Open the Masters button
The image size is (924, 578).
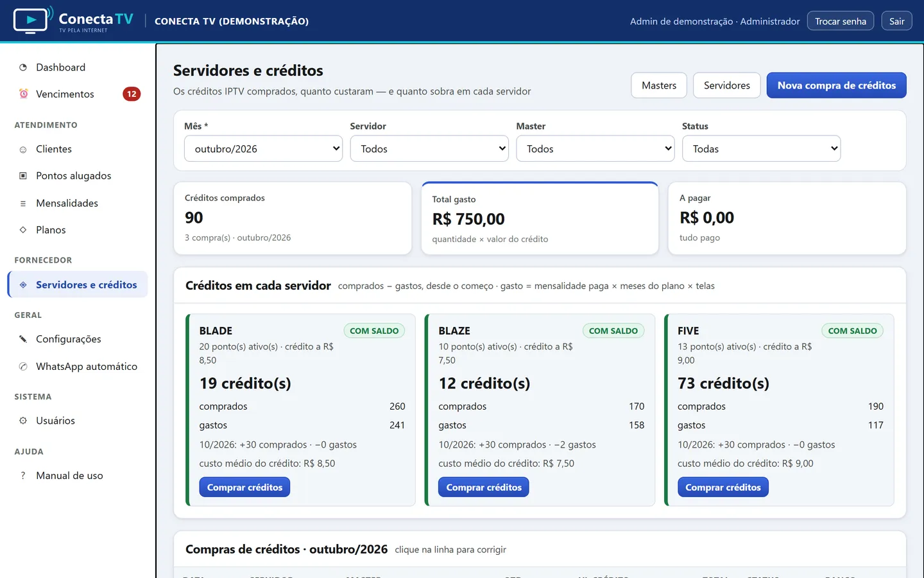(659, 85)
